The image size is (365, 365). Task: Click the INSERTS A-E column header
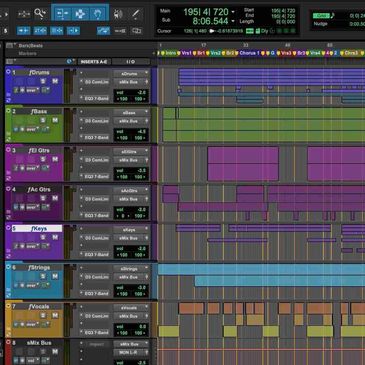(94, 62)
